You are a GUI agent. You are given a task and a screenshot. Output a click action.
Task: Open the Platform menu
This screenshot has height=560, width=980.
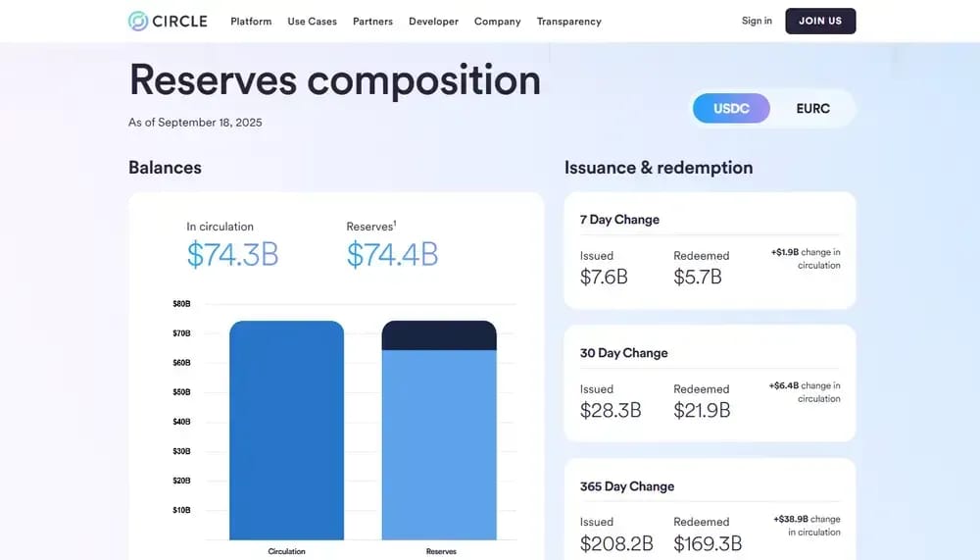pyautogui.click(x=251, y=22)
